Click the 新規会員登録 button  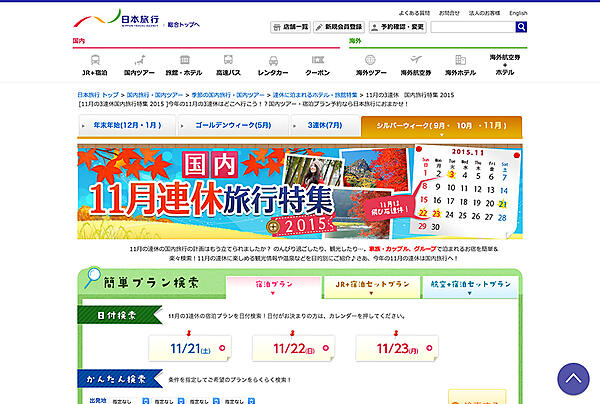tap(339, 27)
